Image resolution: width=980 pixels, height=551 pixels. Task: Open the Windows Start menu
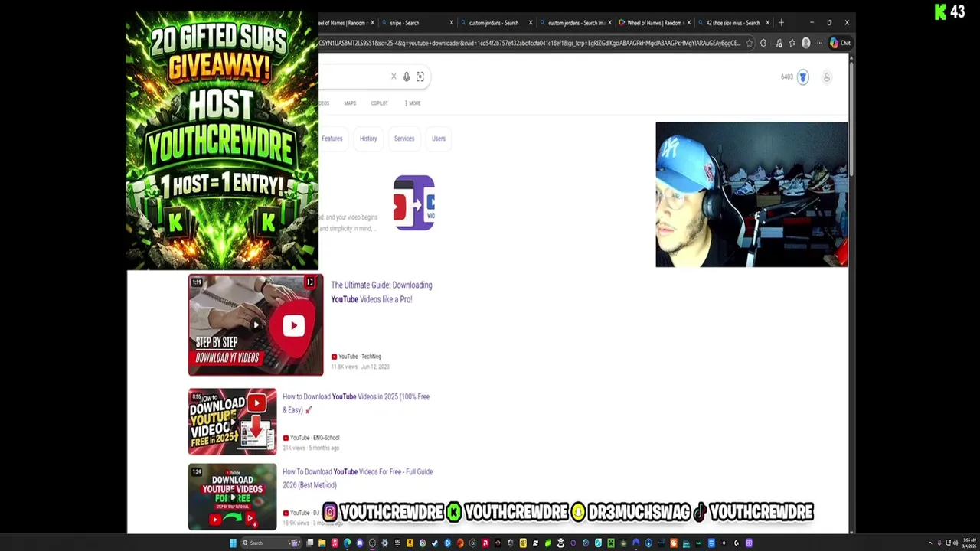233,543
